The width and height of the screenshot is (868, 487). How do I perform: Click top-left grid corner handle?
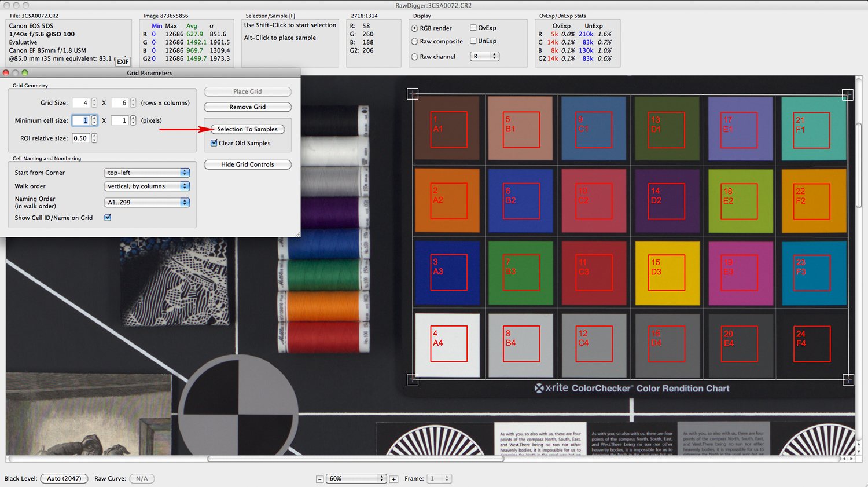413,94
